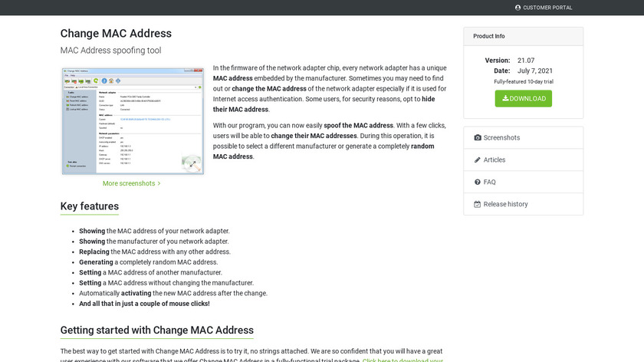Click the pencil icon beside Articles
Viewport: 644px width, 362px height.
point(477,160)
